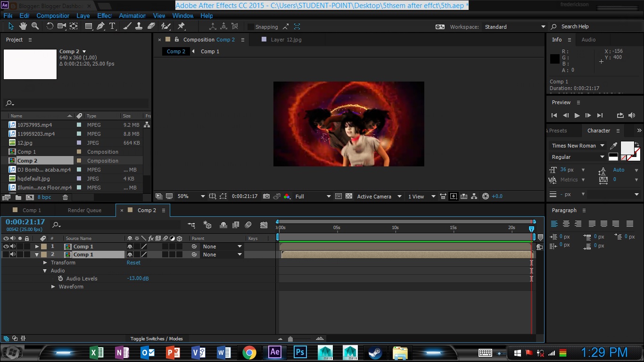644x362 pixels.
Task: Collapse layer 2 Comp 1 properties
Action: tap(37, 255)
